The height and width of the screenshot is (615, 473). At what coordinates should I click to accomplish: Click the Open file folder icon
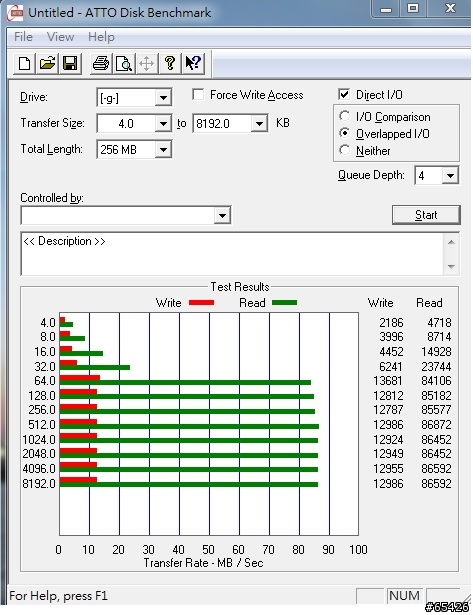click(x=47, y=63)
